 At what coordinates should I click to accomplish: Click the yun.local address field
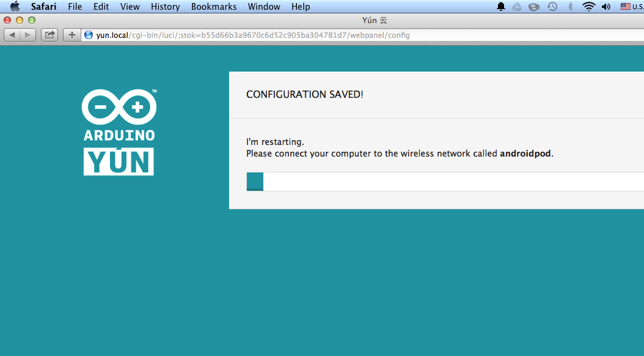tap(363, 35)
